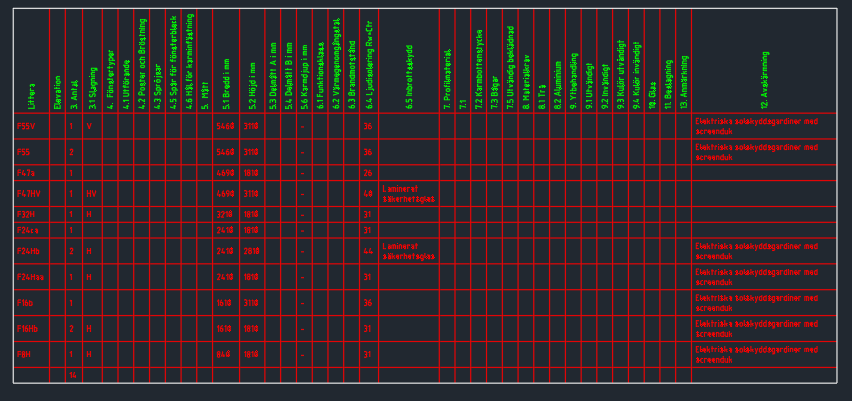
Task: Click the width 3210 cell
Action: (x=225, y=215)
